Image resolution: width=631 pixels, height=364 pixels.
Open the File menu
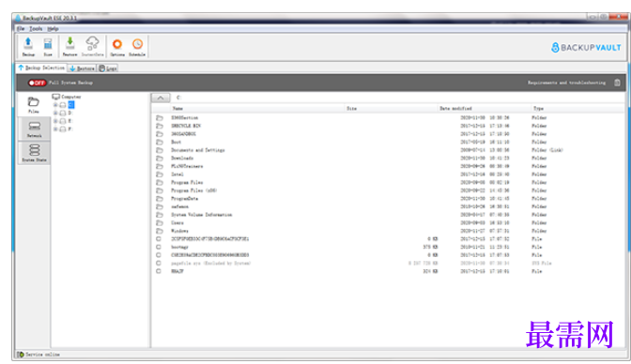21,28
